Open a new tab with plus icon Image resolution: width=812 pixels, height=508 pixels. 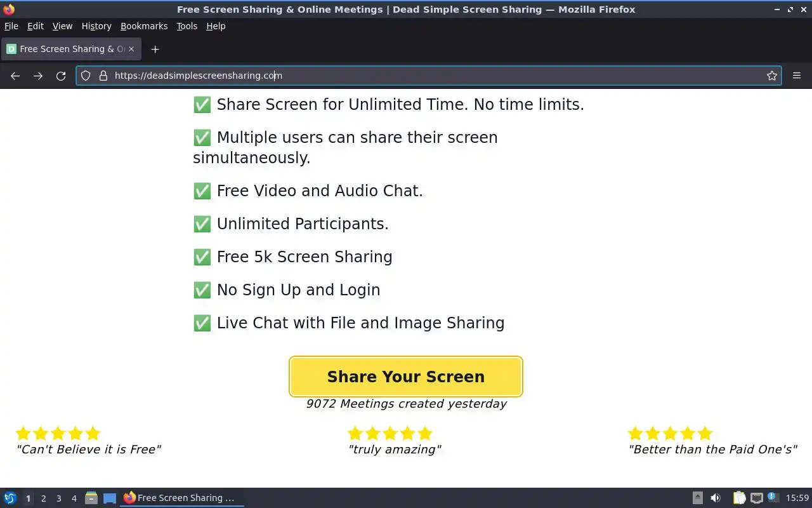(155, 49)
